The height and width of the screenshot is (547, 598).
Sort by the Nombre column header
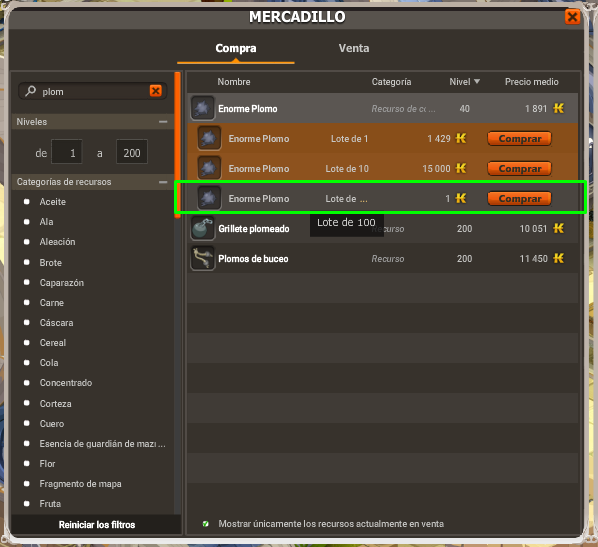234,82
